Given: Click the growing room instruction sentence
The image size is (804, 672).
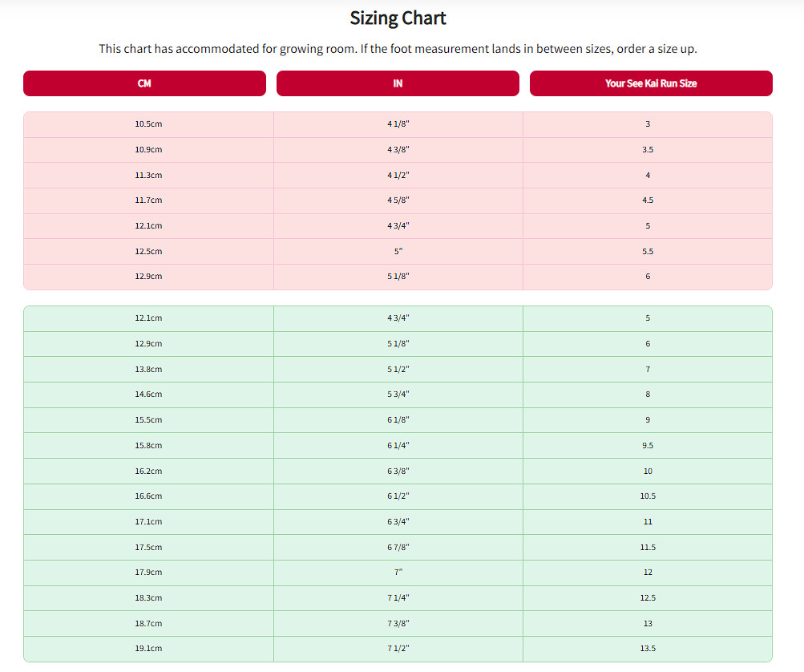Looking at the screenshot, I should pos(398,49).
